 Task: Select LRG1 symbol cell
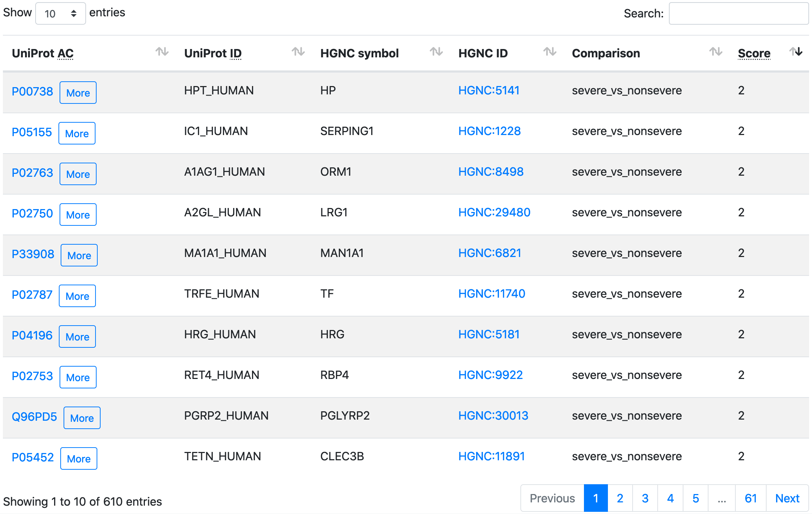tap(334, 212)
